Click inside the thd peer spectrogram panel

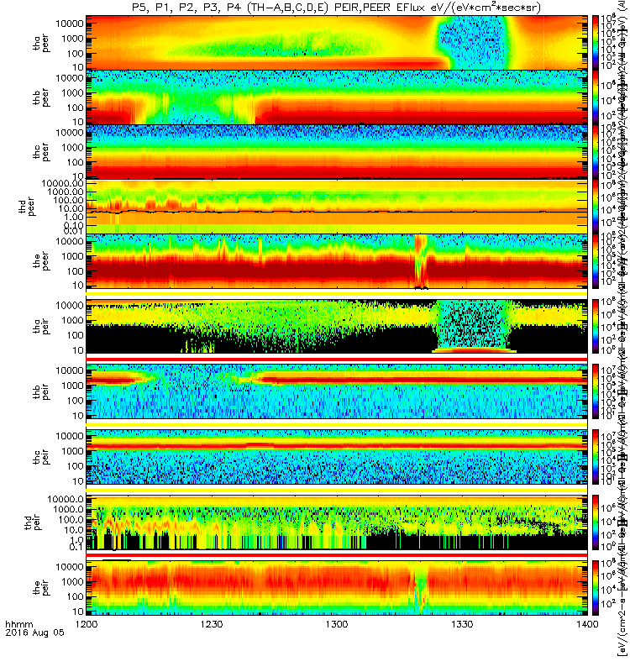click(x=337, y=207)
